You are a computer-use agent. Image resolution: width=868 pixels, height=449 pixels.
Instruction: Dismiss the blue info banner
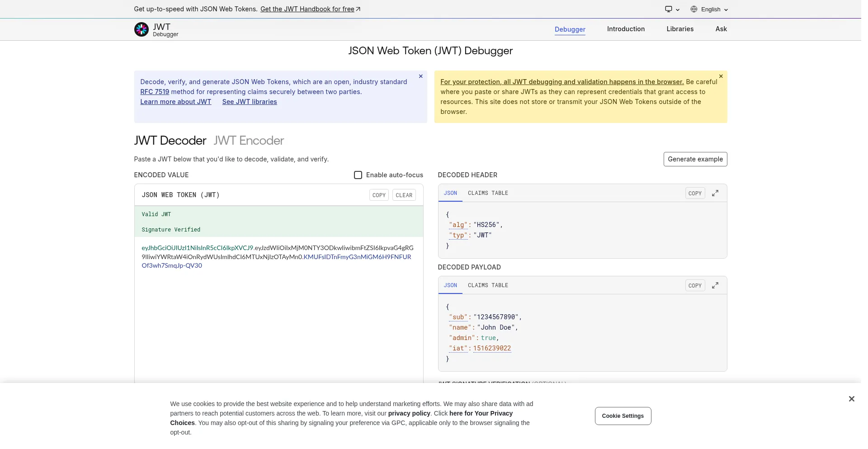click(420, 76)
